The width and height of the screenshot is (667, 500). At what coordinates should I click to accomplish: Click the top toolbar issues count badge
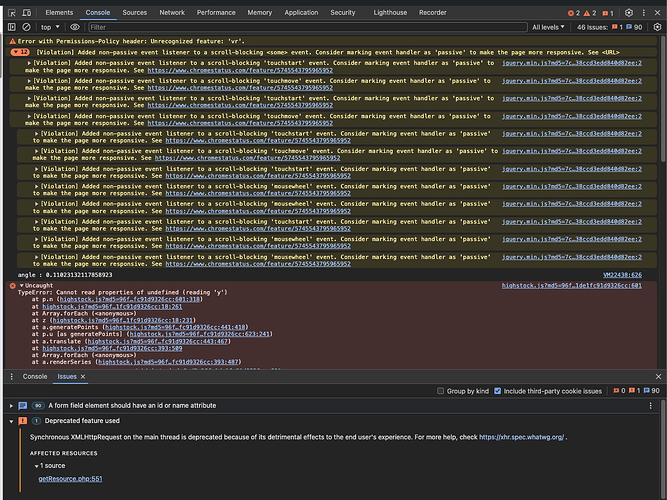(608, 13)
